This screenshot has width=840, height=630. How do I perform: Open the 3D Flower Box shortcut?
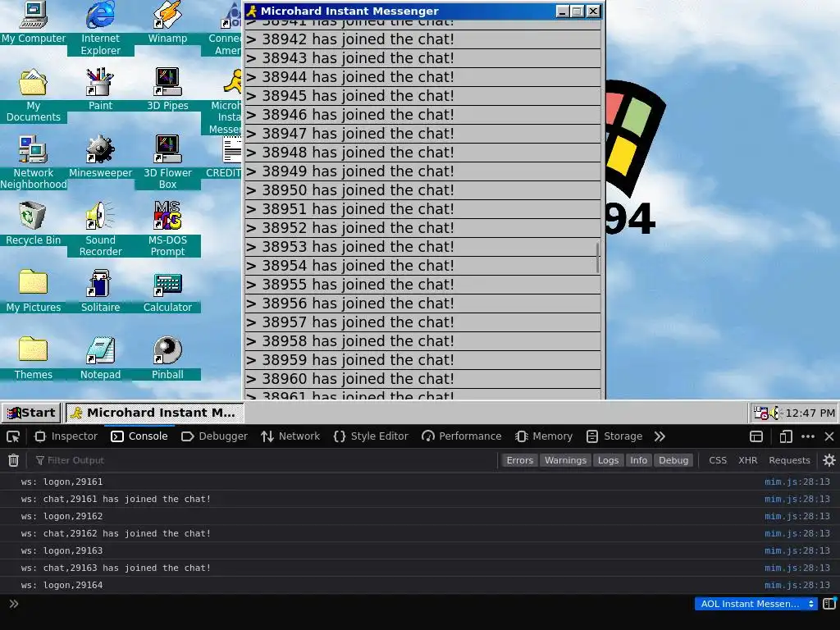tap(167, 163)
